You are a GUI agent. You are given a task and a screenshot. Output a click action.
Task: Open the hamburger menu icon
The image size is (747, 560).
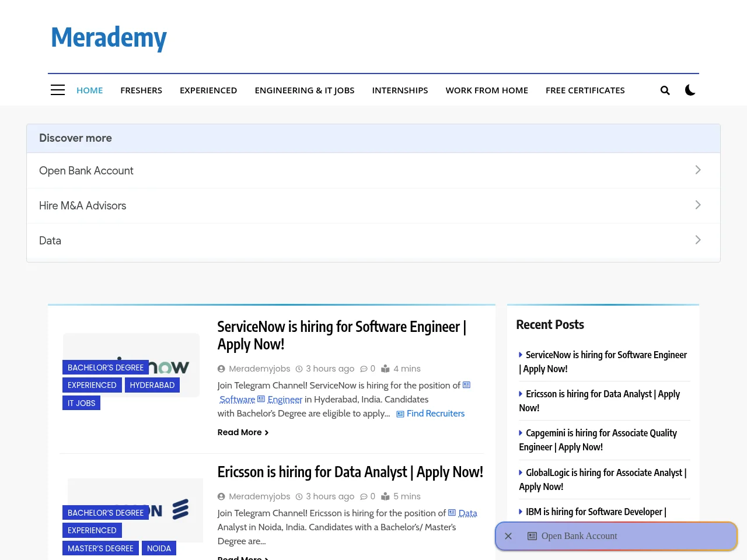click(x=58, y=90)
